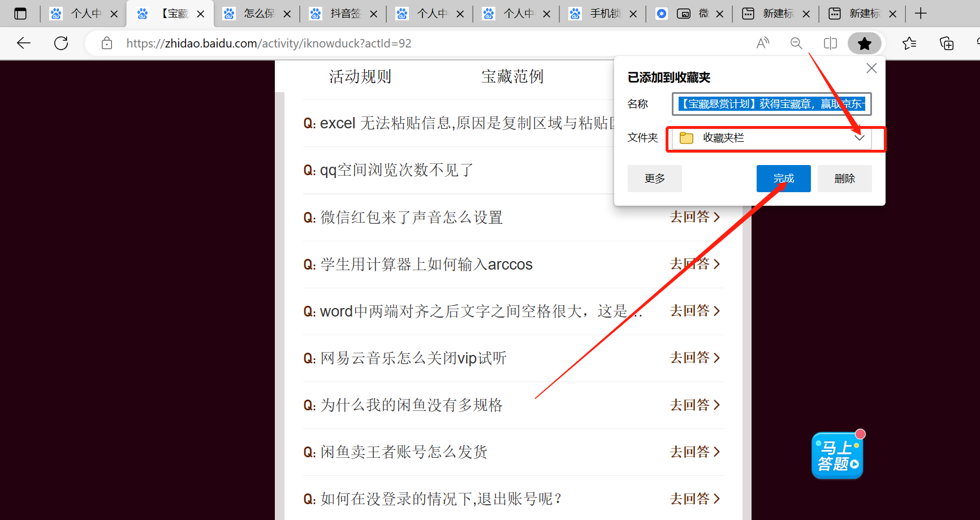Confirm with the 完成 button
980x520 pixels.
click(x=784, y=179)
